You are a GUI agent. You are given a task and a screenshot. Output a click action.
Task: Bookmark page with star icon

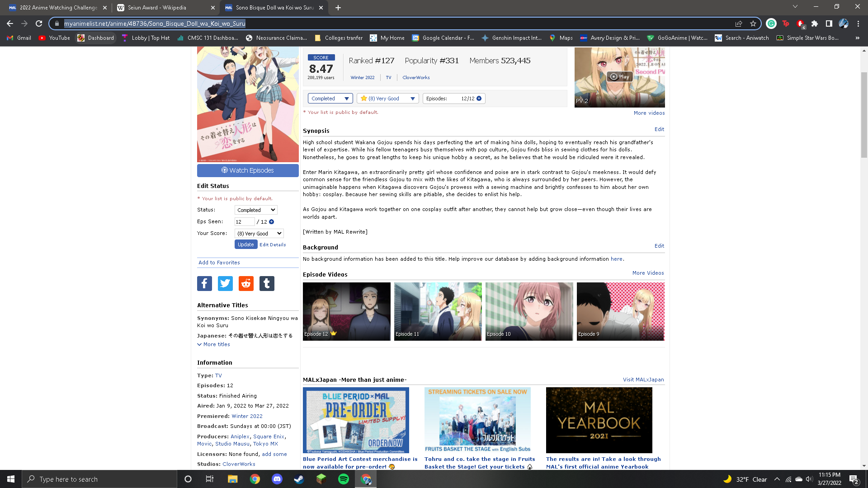pos(753,23)
